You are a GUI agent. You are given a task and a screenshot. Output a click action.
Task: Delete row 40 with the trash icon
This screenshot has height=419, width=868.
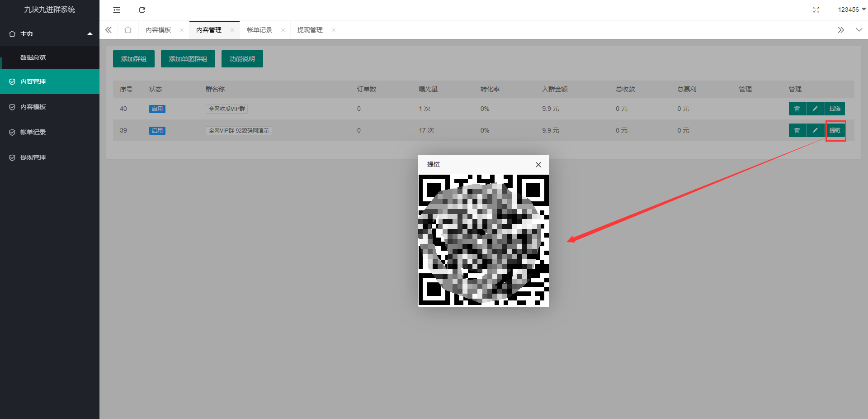(797, 109)
